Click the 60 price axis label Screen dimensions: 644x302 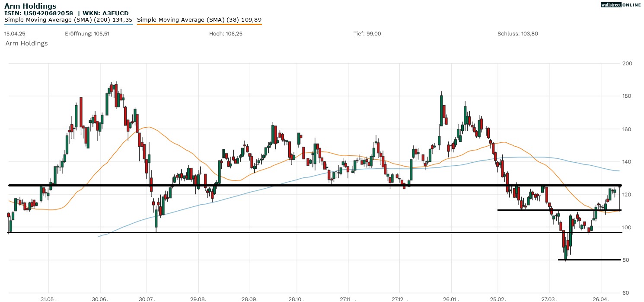pos(625,293)
